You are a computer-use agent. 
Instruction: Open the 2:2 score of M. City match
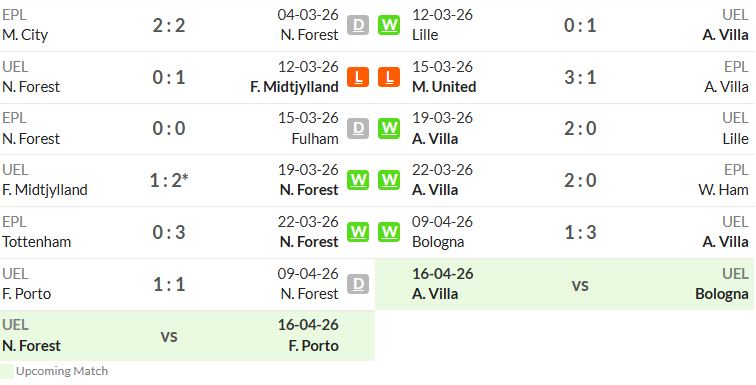[169, 26]
